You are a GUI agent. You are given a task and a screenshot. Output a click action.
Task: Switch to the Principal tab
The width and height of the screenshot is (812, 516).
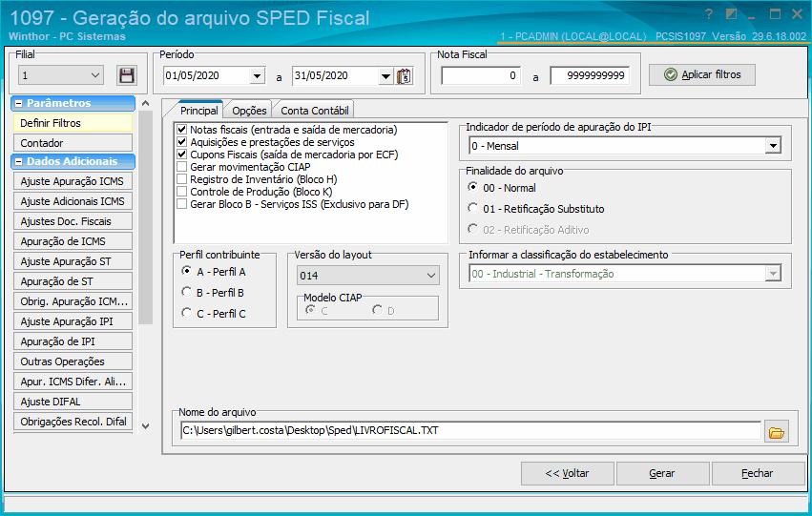click(x=198, y=111)
